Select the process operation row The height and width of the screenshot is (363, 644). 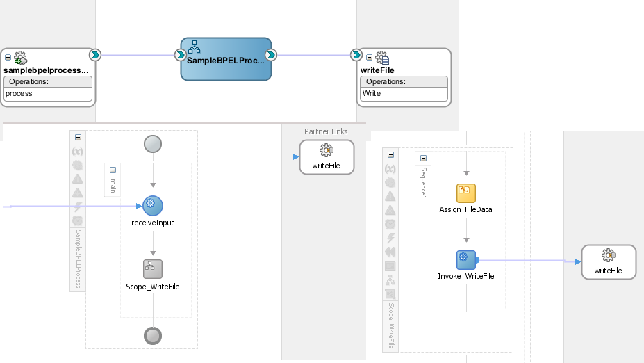click(x=48, y=94)
